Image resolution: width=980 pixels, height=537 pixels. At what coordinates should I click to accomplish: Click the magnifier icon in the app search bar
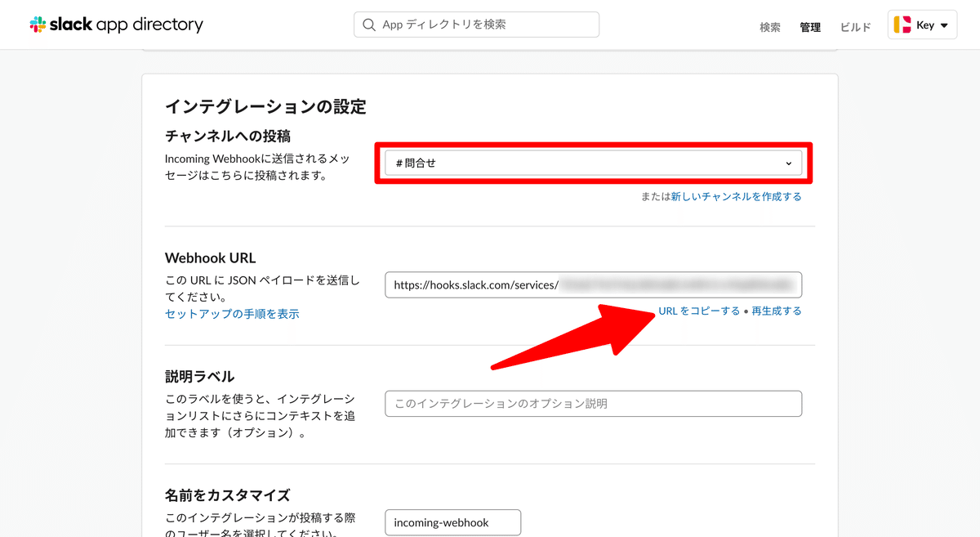click(x=367, y=25)
